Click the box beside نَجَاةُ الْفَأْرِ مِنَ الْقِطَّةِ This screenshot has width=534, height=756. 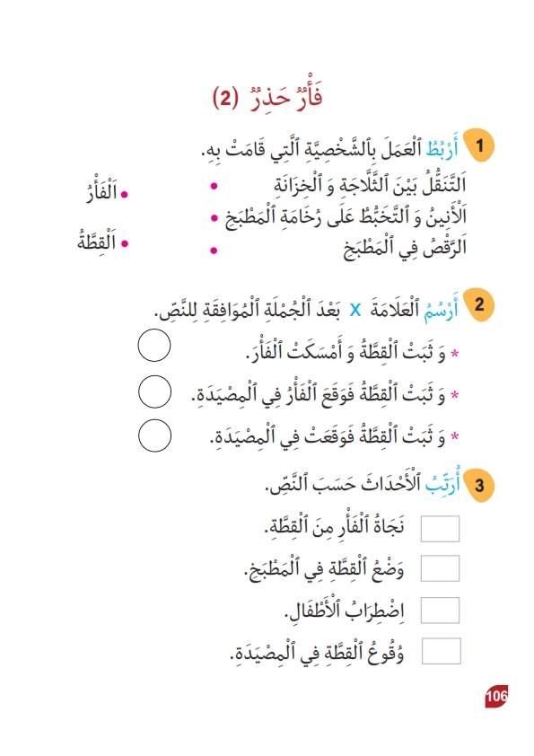(x=440, y=529)
